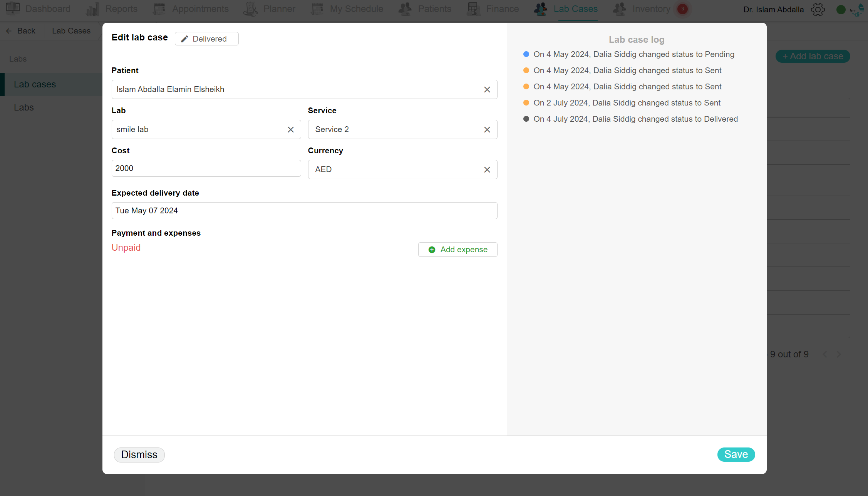Select Labs in the sidebar
This screenshot has width=868, height=496.
point(24,107)
